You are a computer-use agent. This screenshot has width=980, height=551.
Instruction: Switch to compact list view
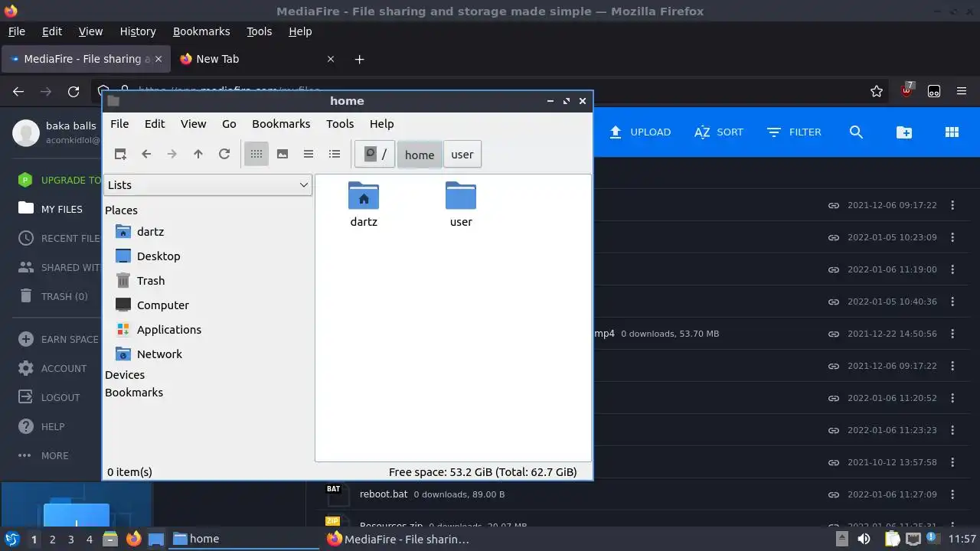point(309,154)
